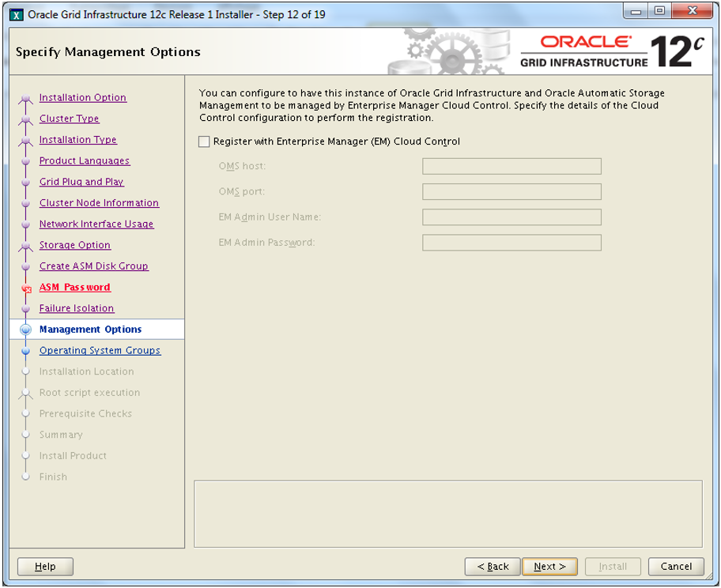Click the OMS port input field

[x=511, y=192]
